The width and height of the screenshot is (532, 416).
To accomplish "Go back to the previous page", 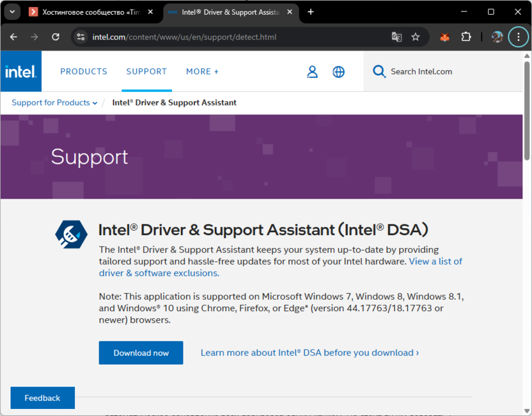I will pyautogui.click(x=13, y=37).
